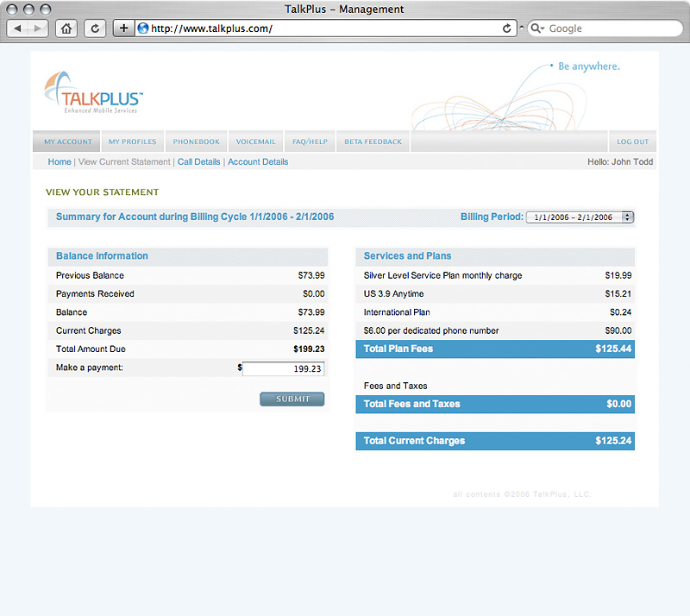Click the Summary for Account billing cycle heading
This screenshot has width=690, height=616.
point(195,217)
